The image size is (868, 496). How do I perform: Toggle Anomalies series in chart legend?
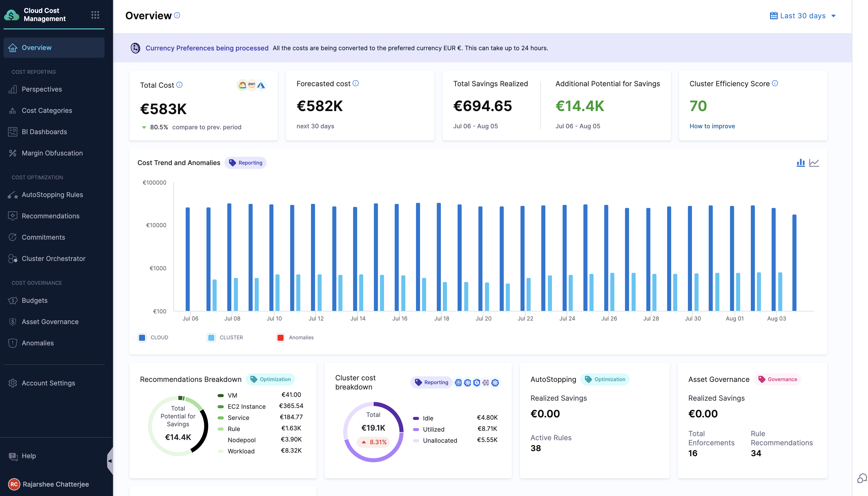coord(280,337)
